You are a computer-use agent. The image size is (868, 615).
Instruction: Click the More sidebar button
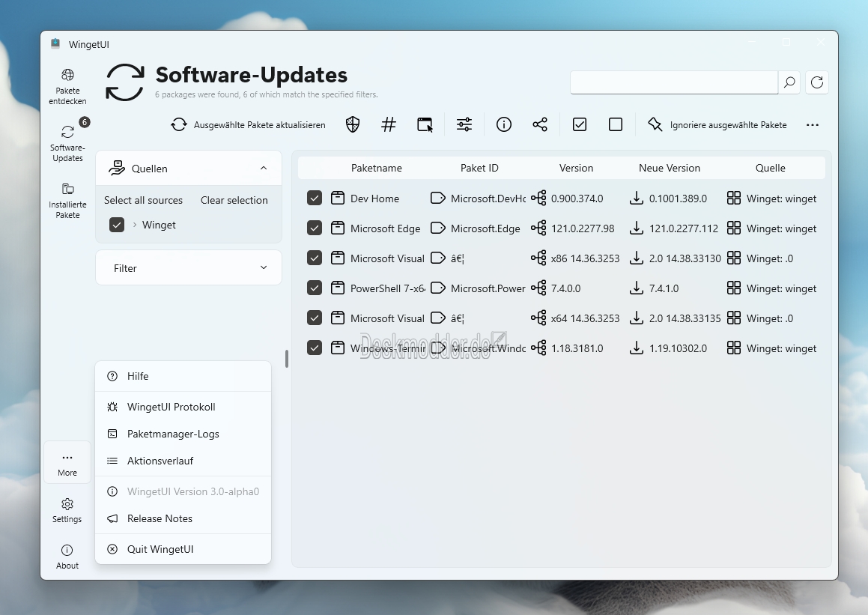(67, 464)
